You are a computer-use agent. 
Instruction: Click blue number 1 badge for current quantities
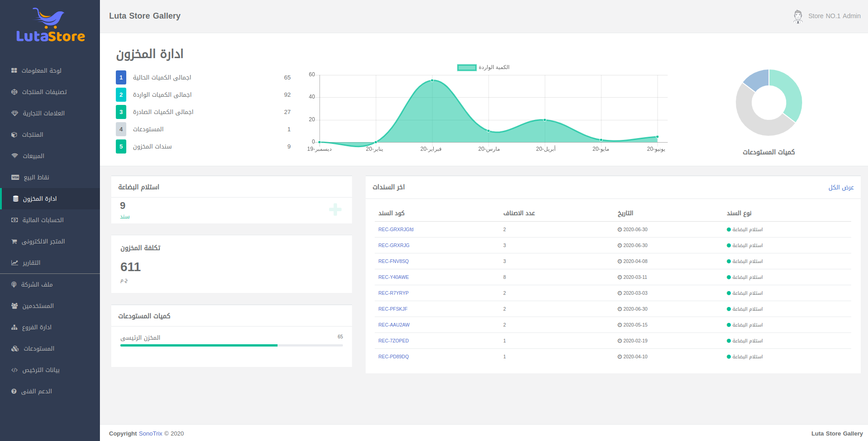pyautogui.click(x=121, y=78)
